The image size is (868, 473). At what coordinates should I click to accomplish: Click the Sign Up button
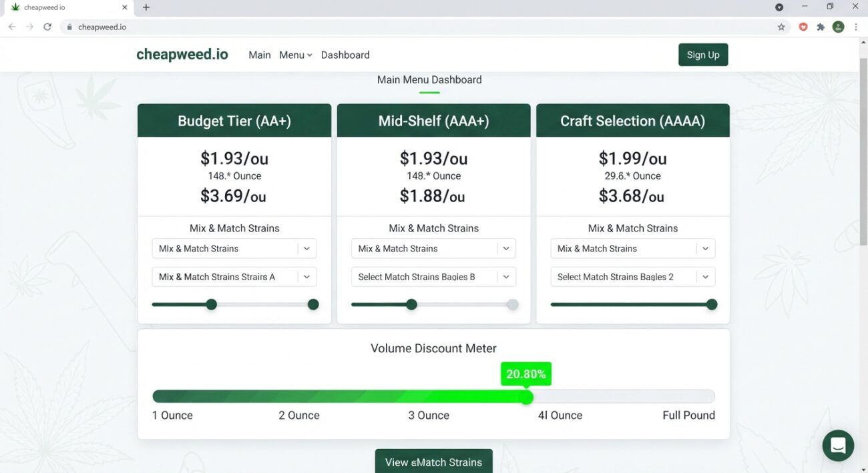click(703, 55)
